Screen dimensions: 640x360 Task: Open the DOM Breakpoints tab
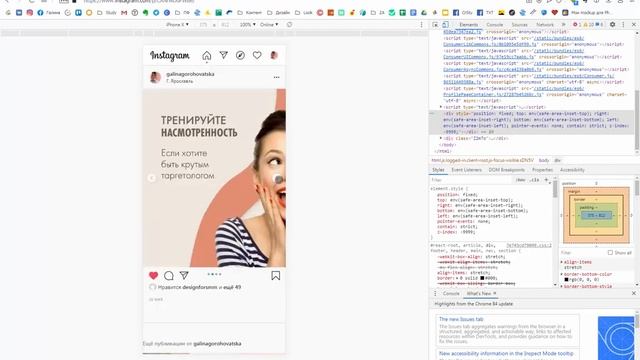[507, 170]
